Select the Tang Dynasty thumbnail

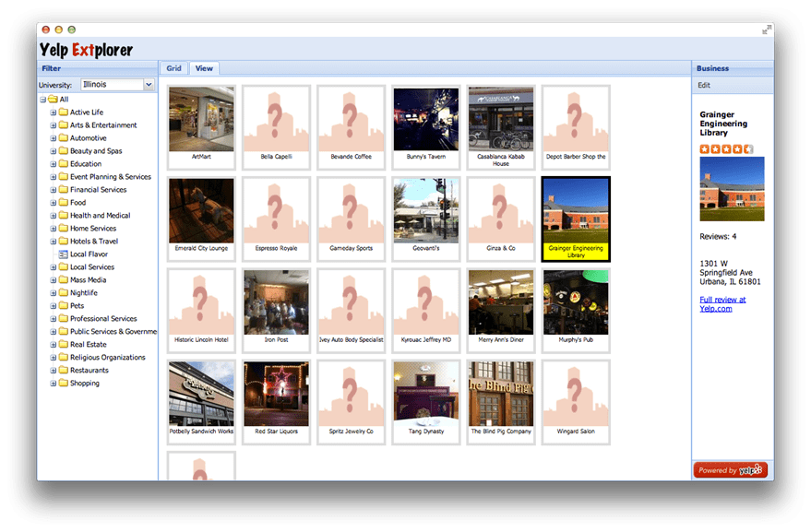[426, 402]
